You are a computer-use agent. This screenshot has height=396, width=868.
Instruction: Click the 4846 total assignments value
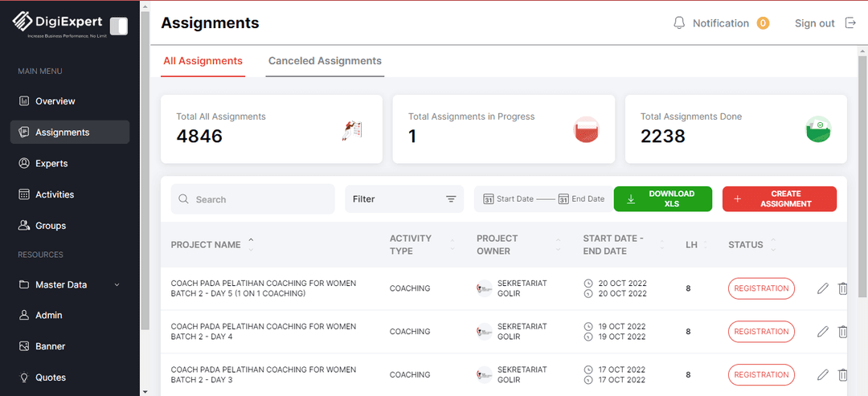(199, 136)
